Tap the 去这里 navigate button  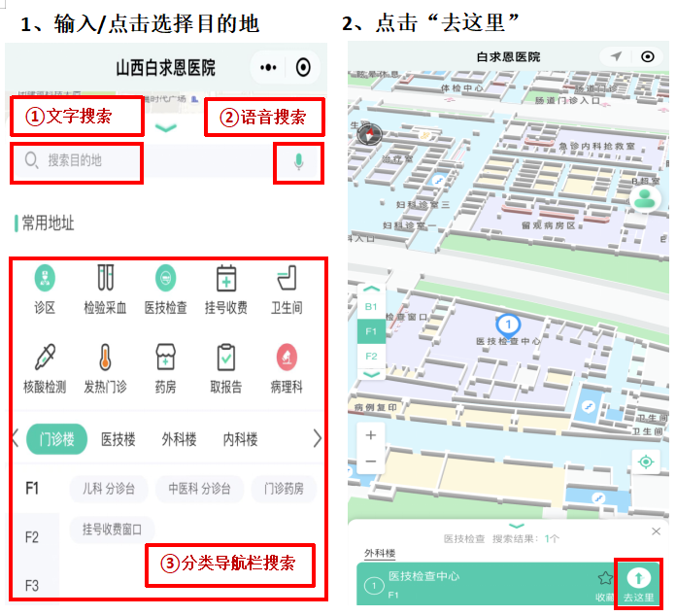point(638,585)
